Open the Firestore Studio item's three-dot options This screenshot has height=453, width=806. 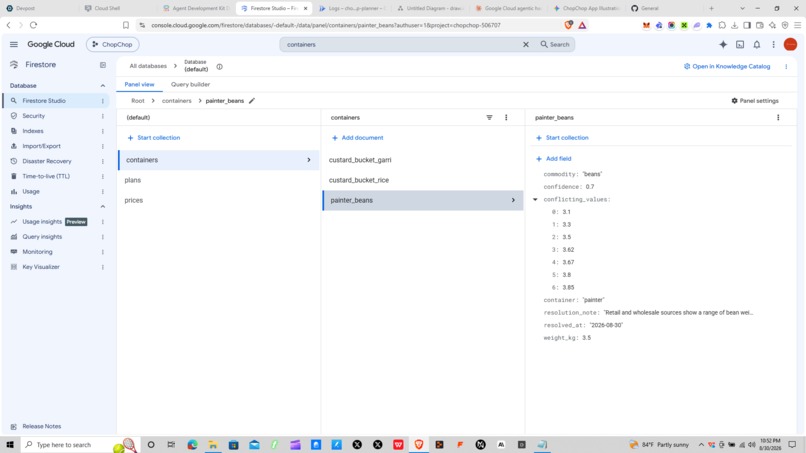103,101
